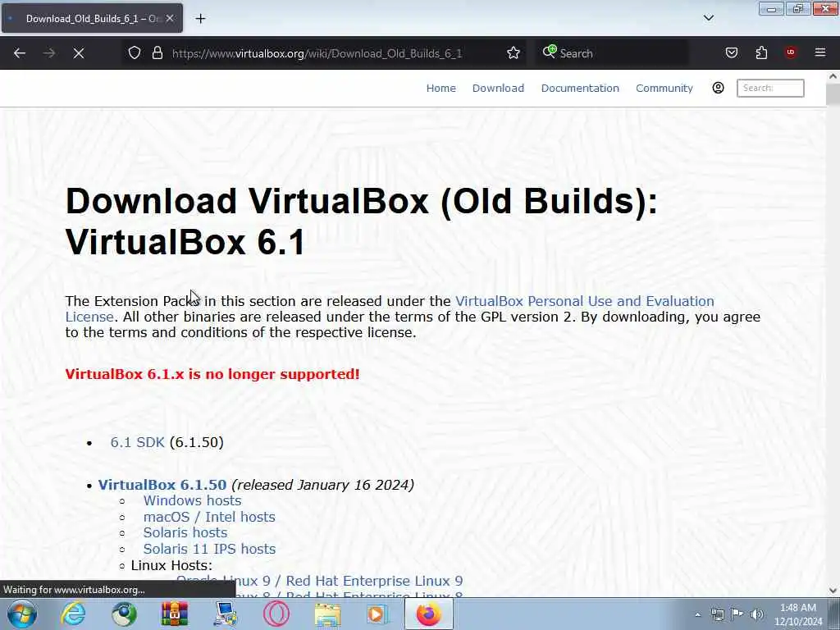The height and width of the screenshot is (630, 840).
Task: Switch to Firefox in the taskbar
Action: point(428,614)
